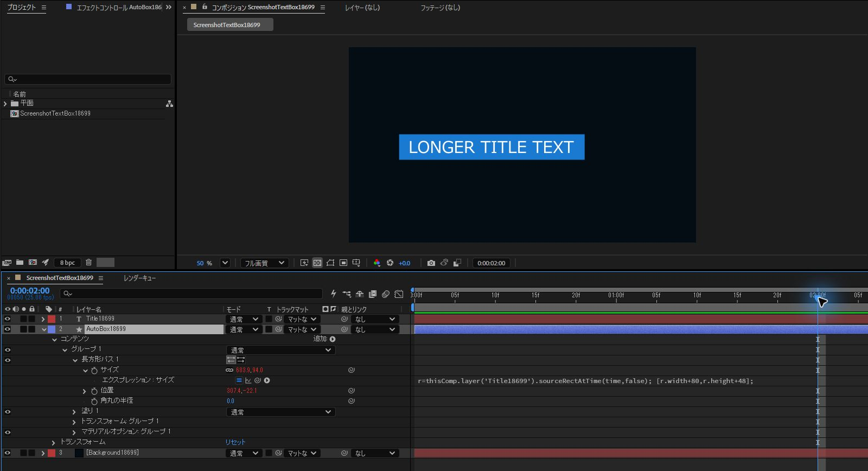Delete selected project item with trash icon
The width and height of the screenshot is (868, 471).
pos(88,263)
